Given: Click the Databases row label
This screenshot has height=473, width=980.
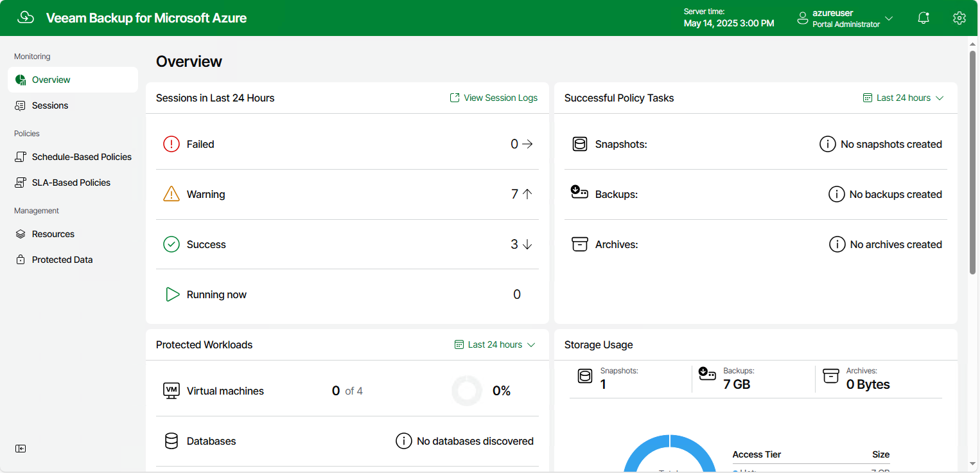Looking at the screenshot, I should click(211, 441).
